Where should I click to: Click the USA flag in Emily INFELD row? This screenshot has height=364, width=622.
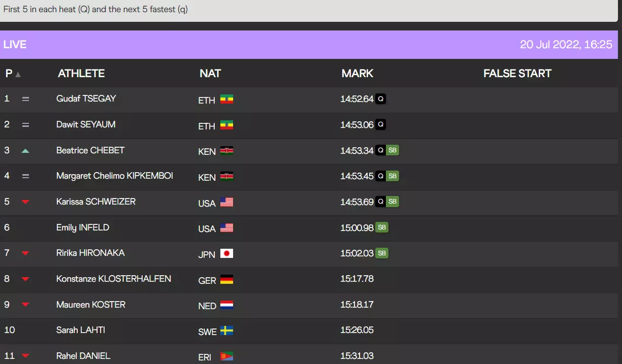[226, 228]
